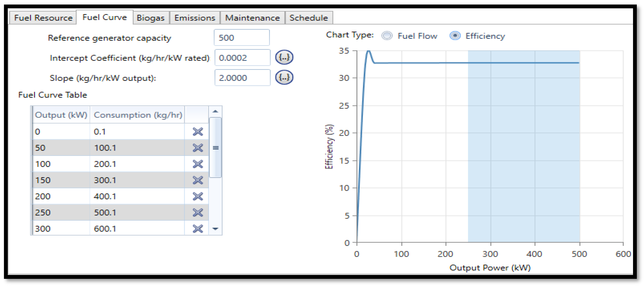
Task: Open the Biogas tab
Action: point(151,18)
